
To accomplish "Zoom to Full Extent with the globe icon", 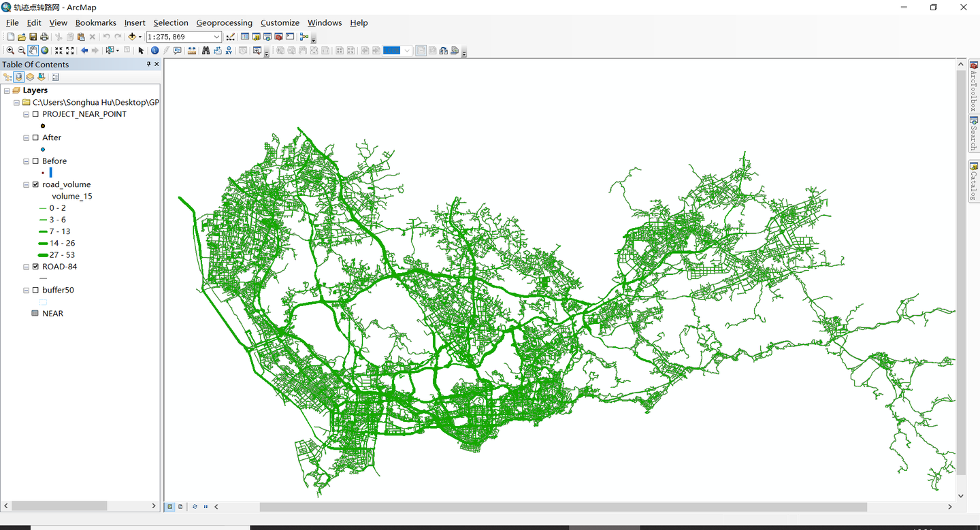I will [44, 50].
